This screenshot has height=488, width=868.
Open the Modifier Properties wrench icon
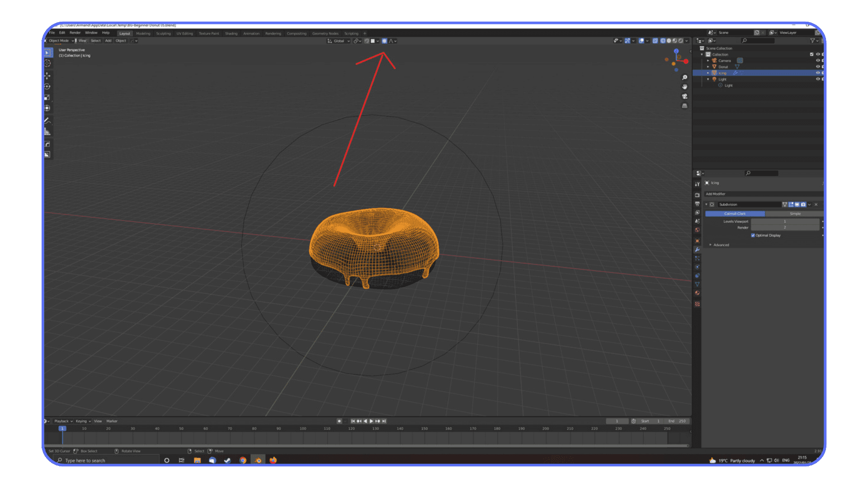pyautogui.click(x=698, y=249)
